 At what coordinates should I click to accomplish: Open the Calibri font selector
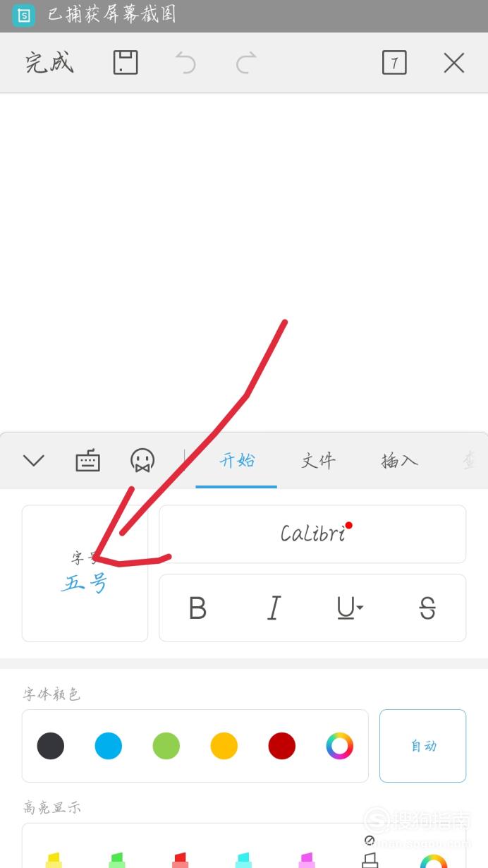coord(312,534)
